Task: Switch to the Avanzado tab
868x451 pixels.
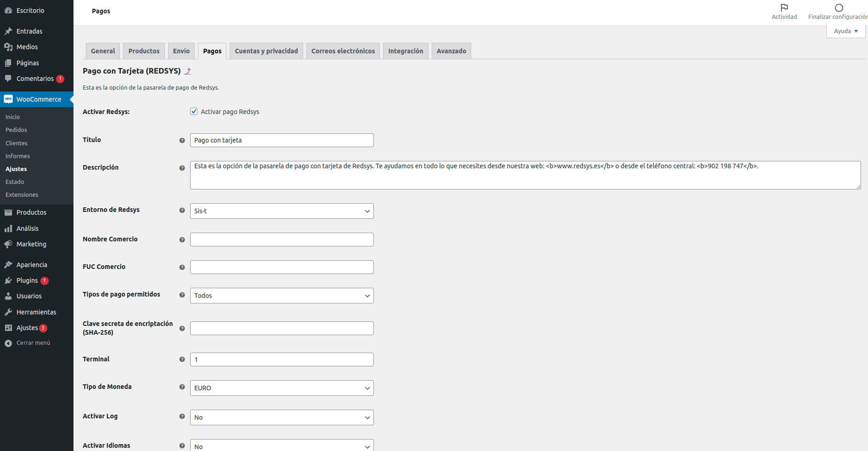Action: [x=451, y=51]
